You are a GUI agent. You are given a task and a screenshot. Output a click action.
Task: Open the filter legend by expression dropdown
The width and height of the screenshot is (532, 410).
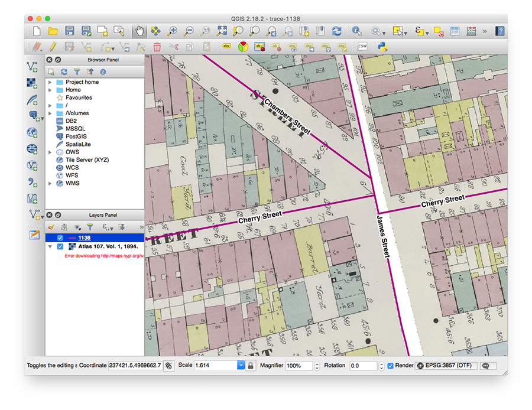click(108, 227)
